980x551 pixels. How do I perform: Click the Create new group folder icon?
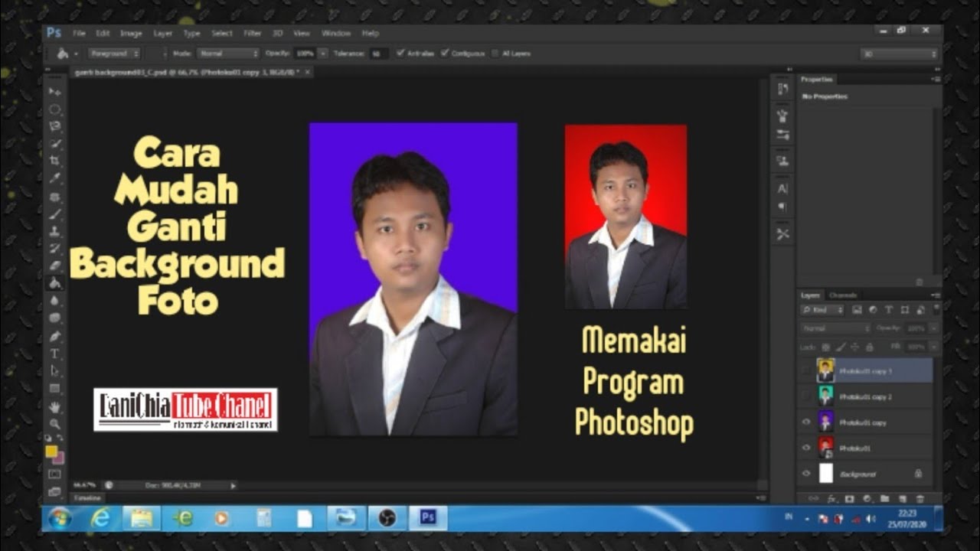pyautogui.click(x=884, y=498)
